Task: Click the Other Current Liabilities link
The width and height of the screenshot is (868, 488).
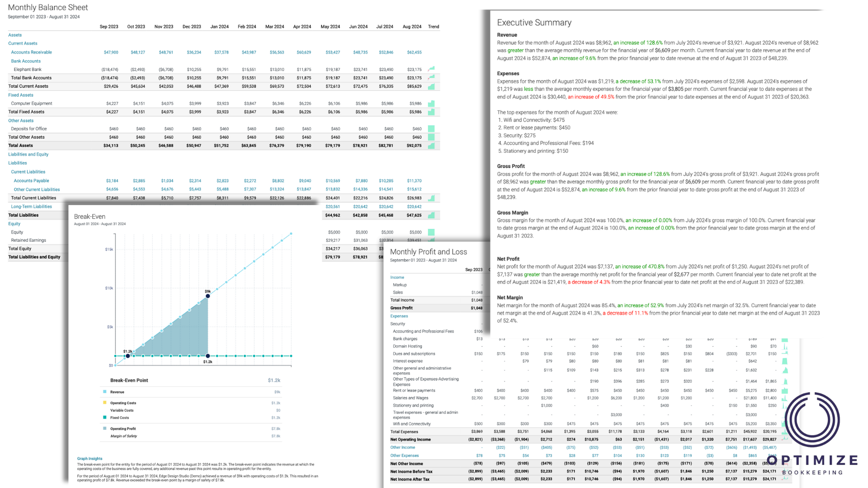Action: tap(37, 189)
